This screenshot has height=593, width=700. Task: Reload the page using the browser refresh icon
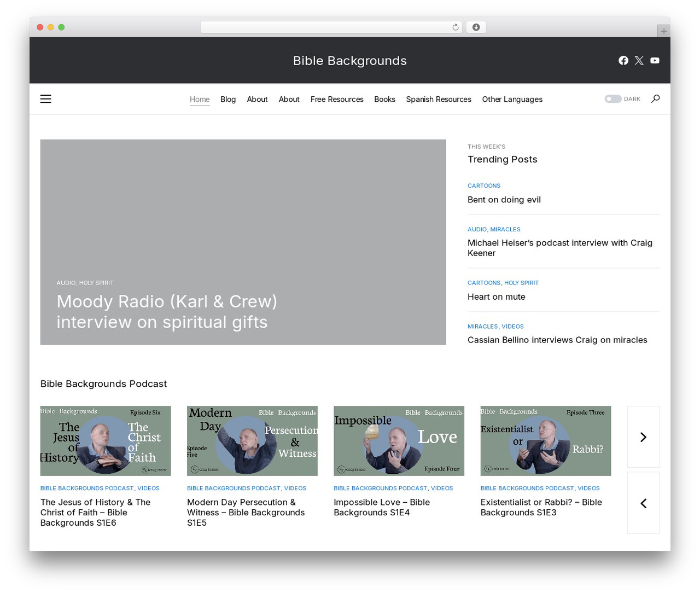(456, 27)
